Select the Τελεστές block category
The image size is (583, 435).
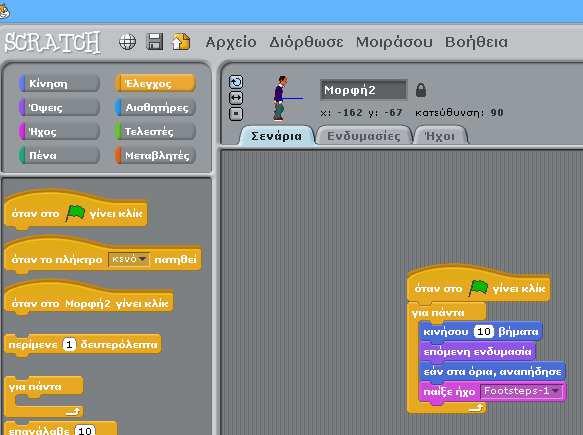click(x=155, y=132)
